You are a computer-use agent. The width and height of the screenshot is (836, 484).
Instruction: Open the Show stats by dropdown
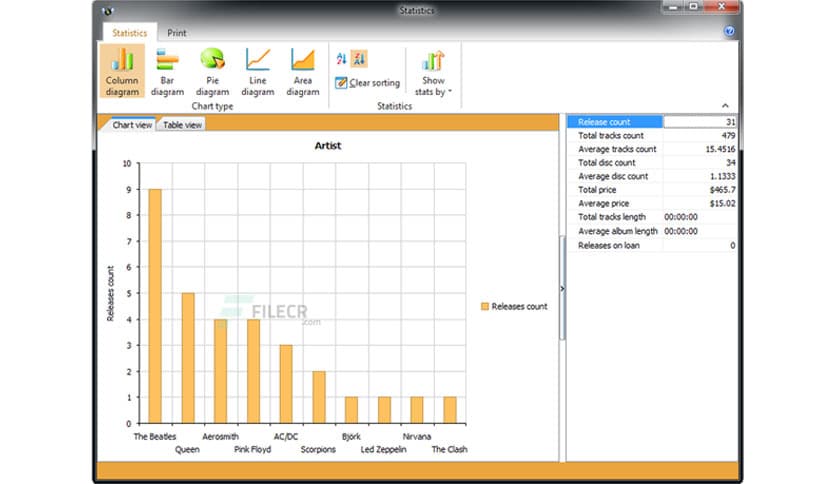(x=433, y=72)
